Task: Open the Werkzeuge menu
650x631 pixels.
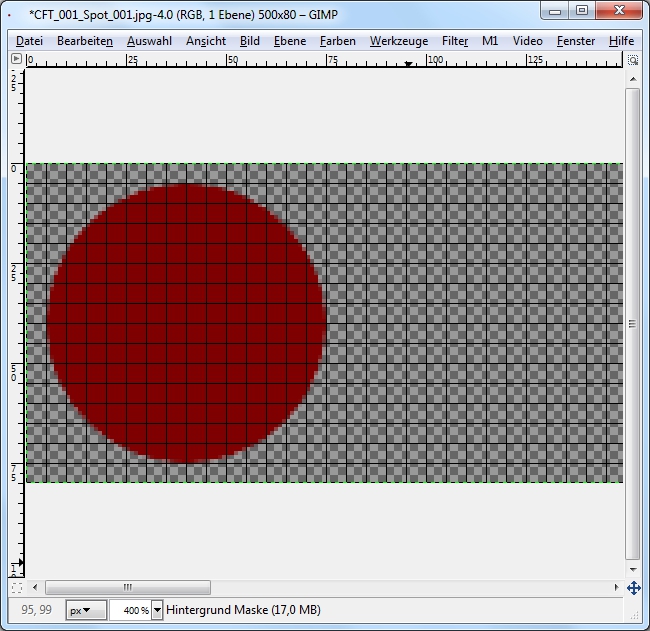Action: [399, 41]
